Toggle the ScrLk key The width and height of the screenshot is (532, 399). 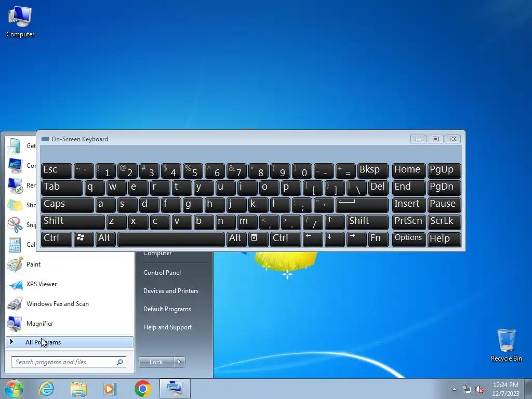[x=444, y=222]
